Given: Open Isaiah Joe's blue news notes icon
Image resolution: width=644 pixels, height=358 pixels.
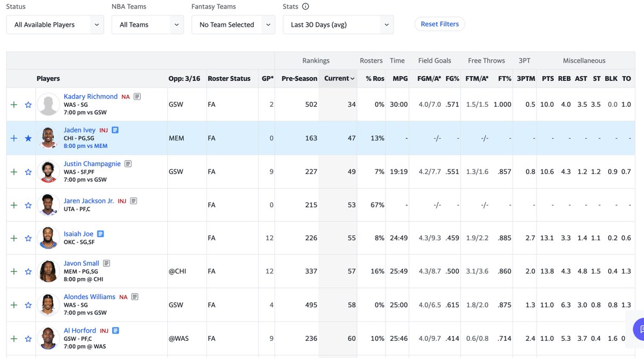Looking at the screenshot, I should pos(100,234).
